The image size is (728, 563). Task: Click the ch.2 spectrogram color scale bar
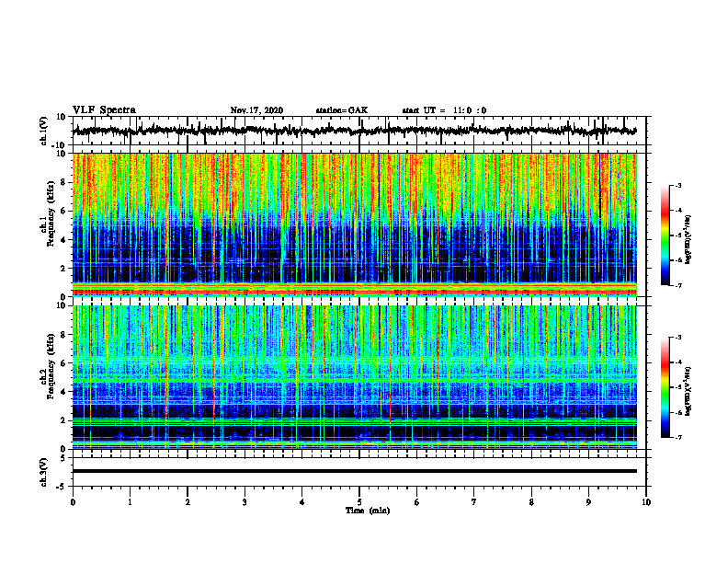pos(665,387)
